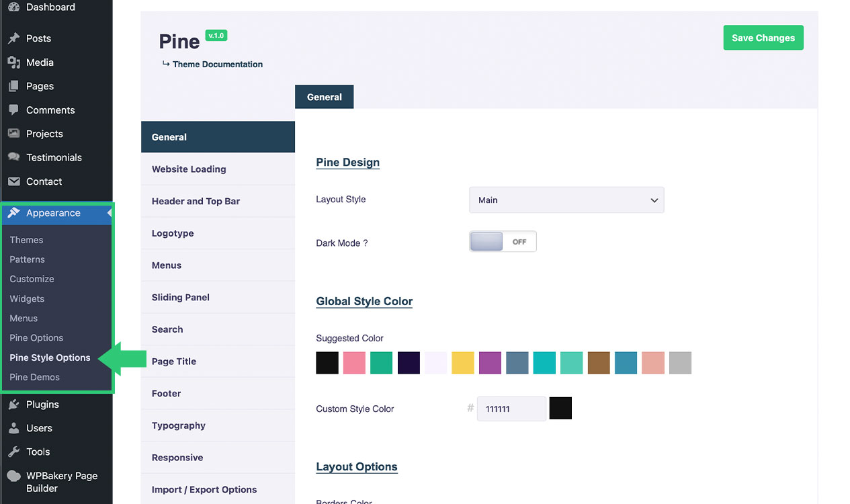Open the Layout Style dropdown

(x=566, y=200)
